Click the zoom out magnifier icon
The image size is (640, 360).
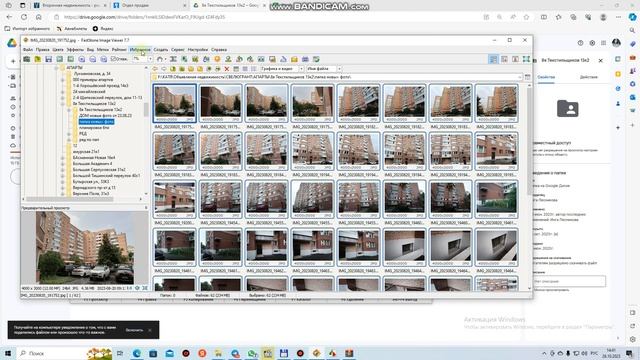(x=93, y=60)
